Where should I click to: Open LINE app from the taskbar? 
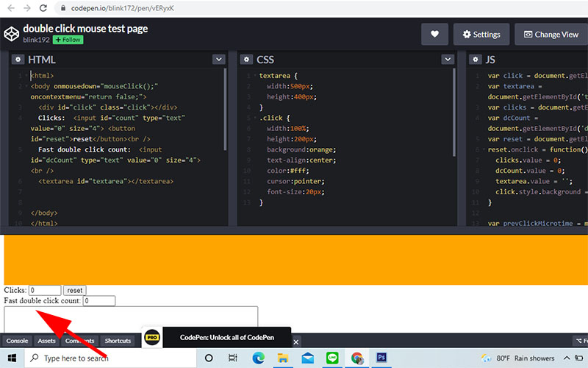pos(332,358)
